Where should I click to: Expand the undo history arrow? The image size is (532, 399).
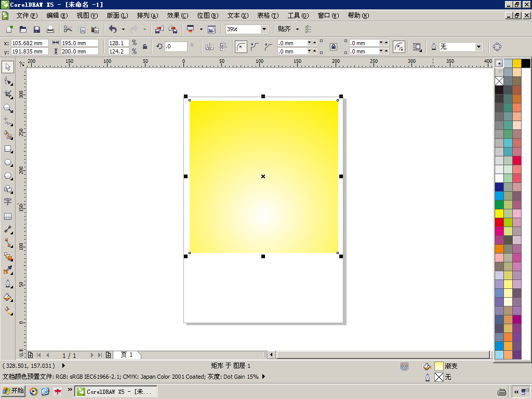pos(123,29)
